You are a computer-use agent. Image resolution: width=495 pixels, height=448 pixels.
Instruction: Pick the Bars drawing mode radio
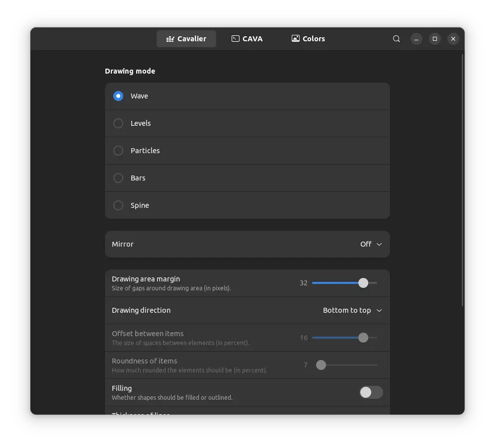[x=118, y=178]
